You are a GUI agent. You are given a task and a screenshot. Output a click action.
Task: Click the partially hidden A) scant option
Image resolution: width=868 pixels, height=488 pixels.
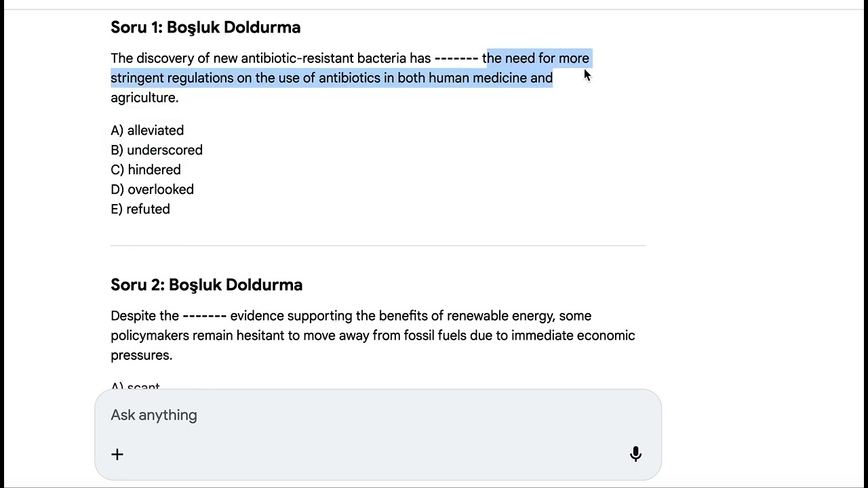(x=136, y=385)
